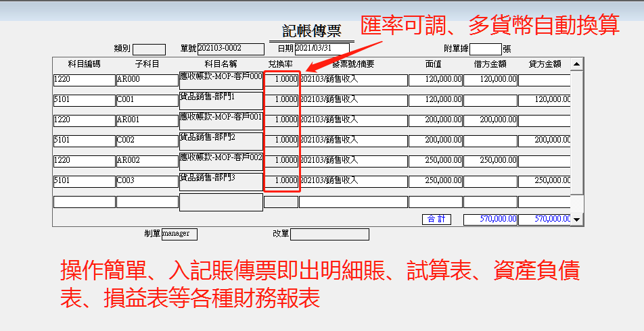Click the sub-account cell C001
644x331 pixels.
147,100
